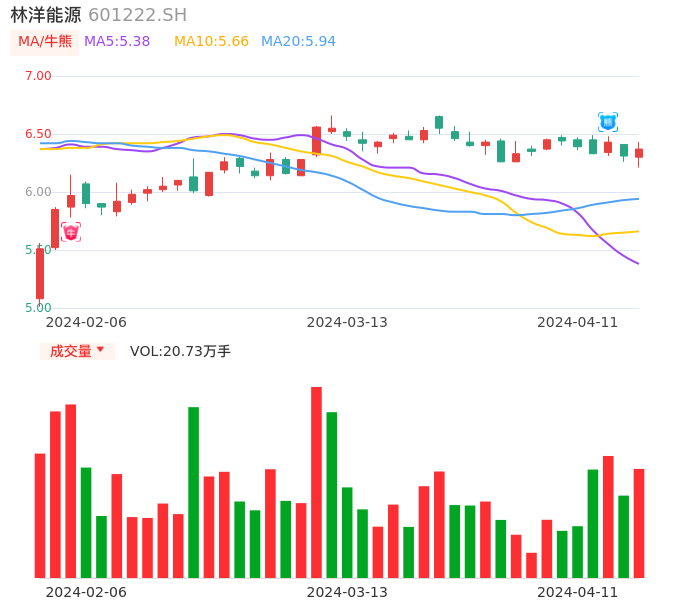This screenshot has height=606, width=686.
Task: Click the 2024-02-06 date under volume chart
Action: pos(86,592)
